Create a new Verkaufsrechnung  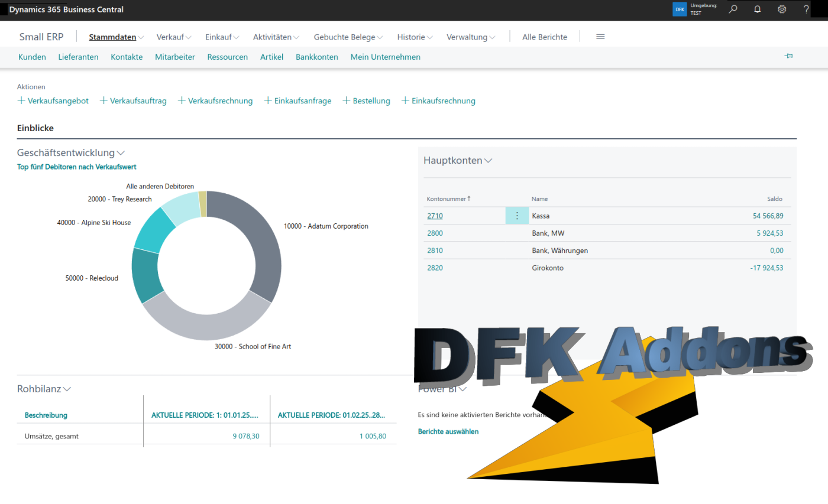pos(215,100)
